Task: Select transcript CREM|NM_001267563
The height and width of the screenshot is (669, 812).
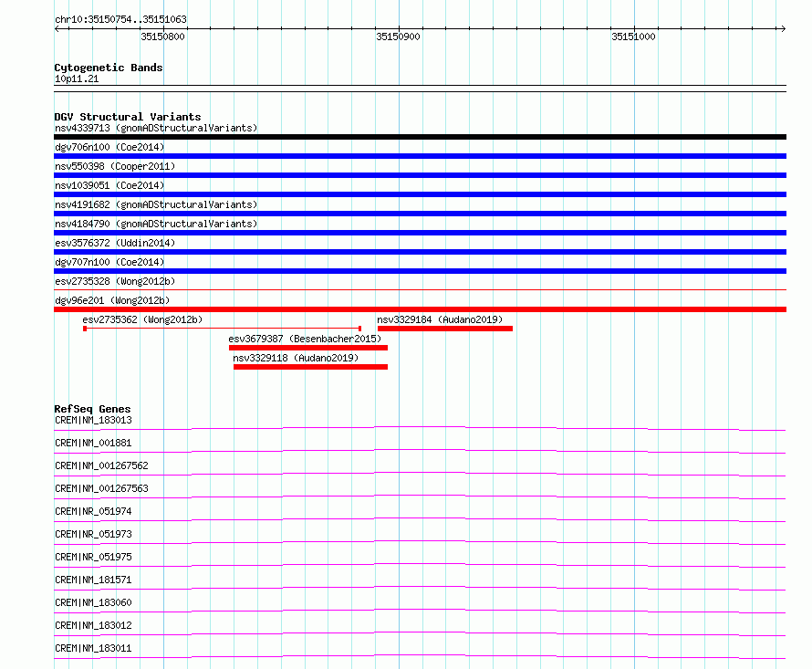Action: pos(101,488)
